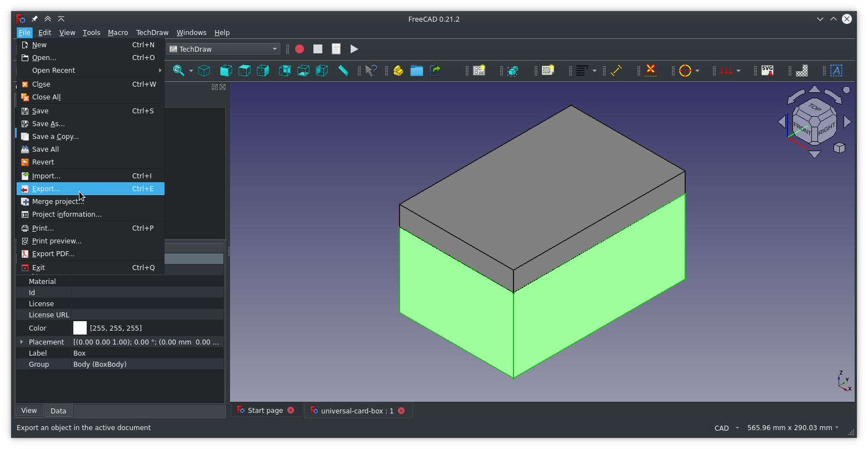Choose Save As... from File menu
Image resolution: width=868 pixels, height=449 pixels.
[48, 124]
